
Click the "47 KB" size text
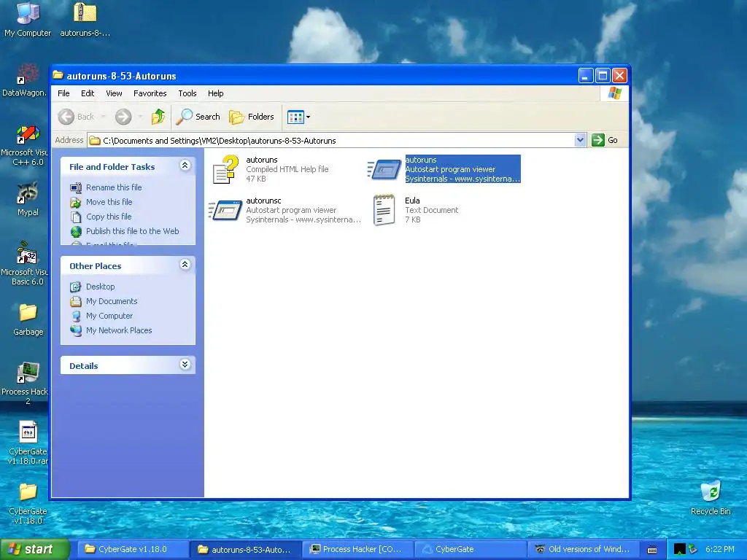[x=256, y=179]
